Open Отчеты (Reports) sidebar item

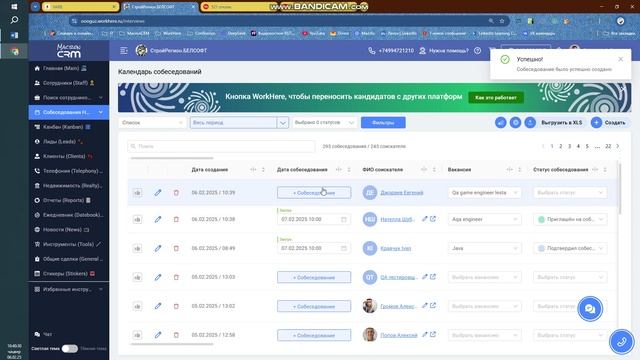(69, 200)
